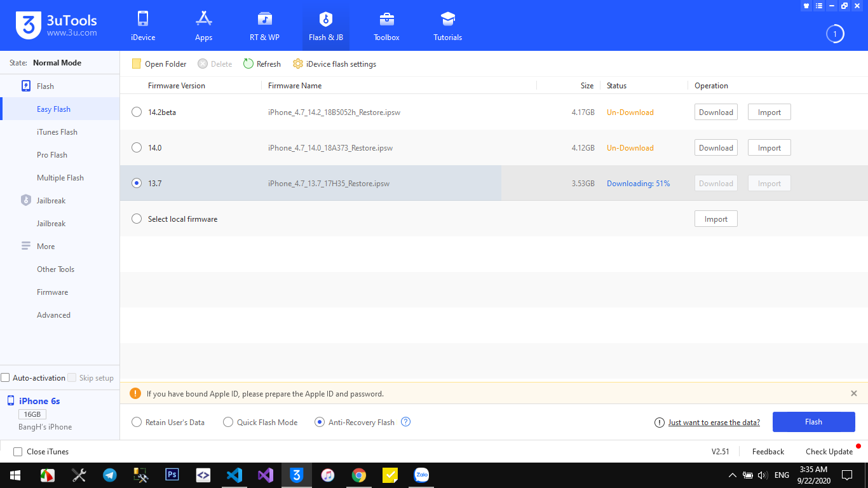Viewport: 868px width, 488px height.
Task: Open the download progress circle indicator
Action: tap(835, 34)
